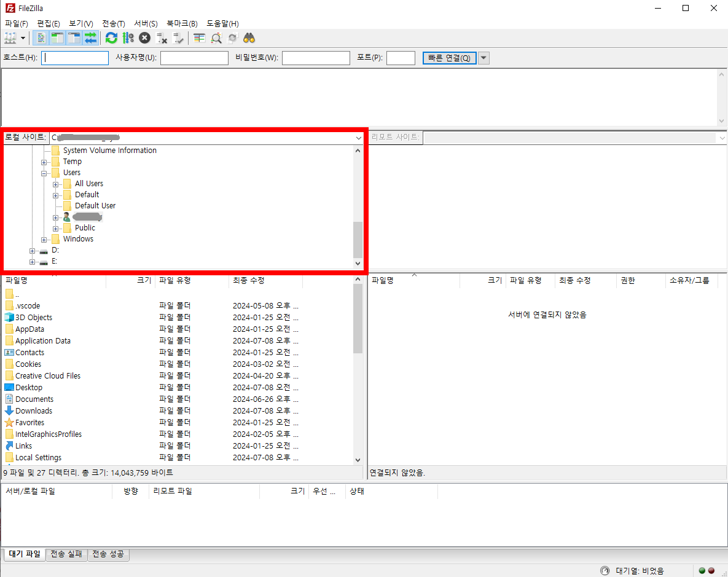Refresh the file and folder lists
728x577 pixels.
(x=111, y=38)
